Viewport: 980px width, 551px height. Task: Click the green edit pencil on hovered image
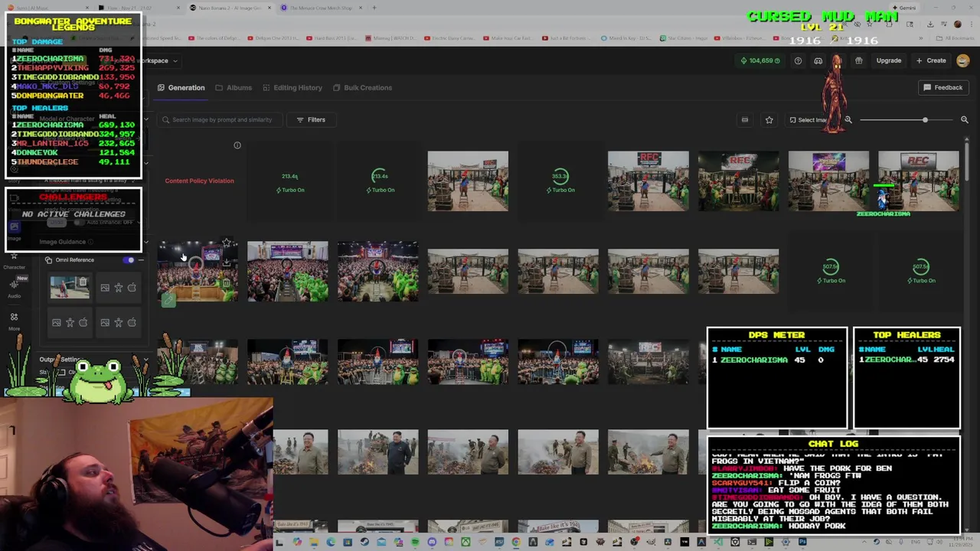(168, 301)
